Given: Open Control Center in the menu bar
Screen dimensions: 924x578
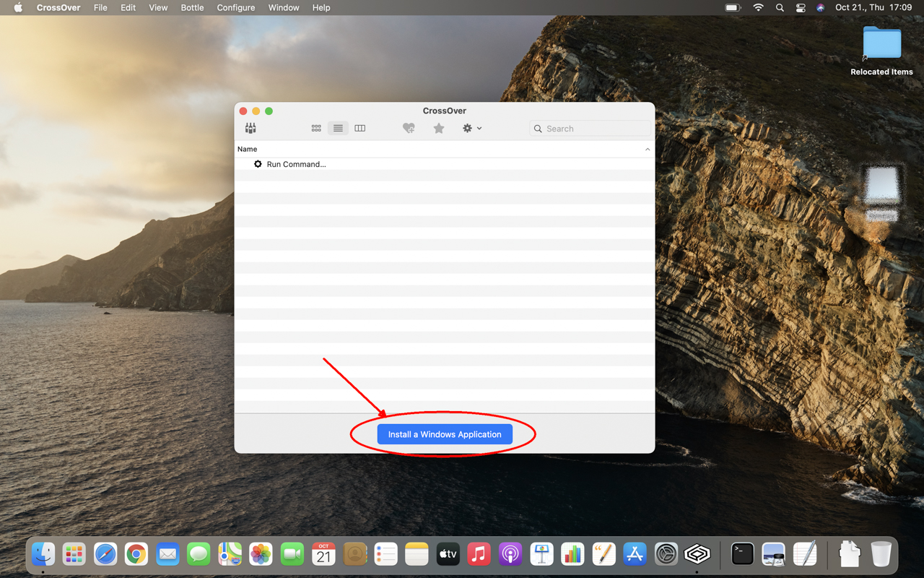Looking at the screenshot, I should (x=801, y=8).
